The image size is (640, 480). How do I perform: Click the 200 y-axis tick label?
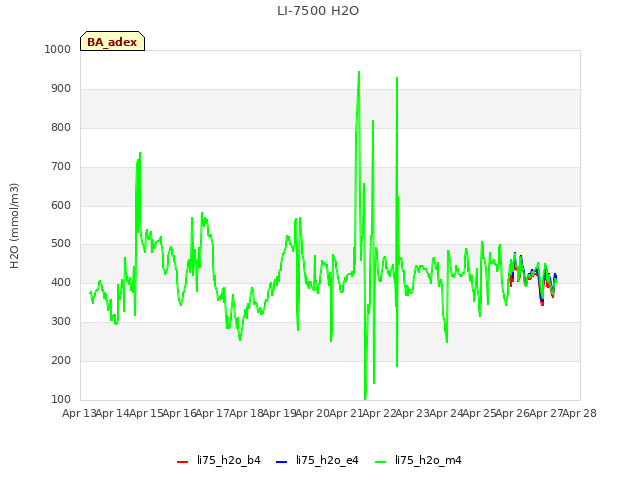tap(61, 360)
